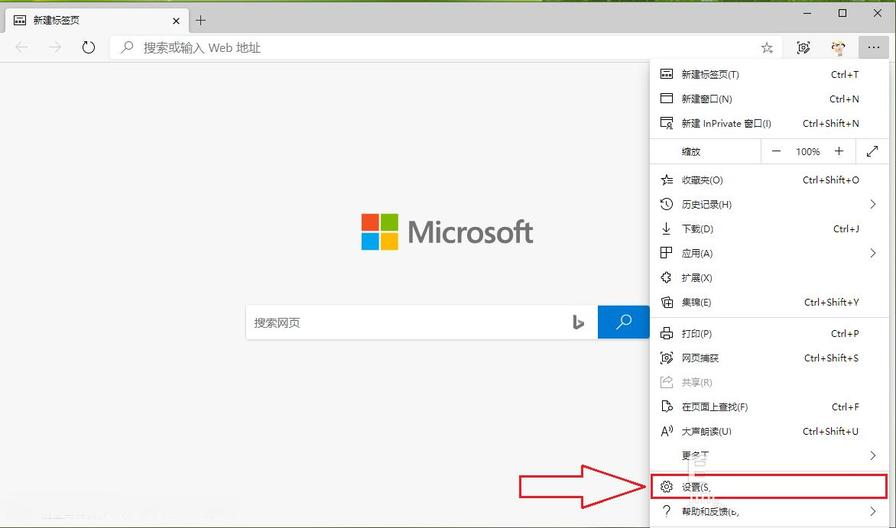Click the read aloud A icon
The height and width of the screenshot is (528, 896).
(666, 431)
